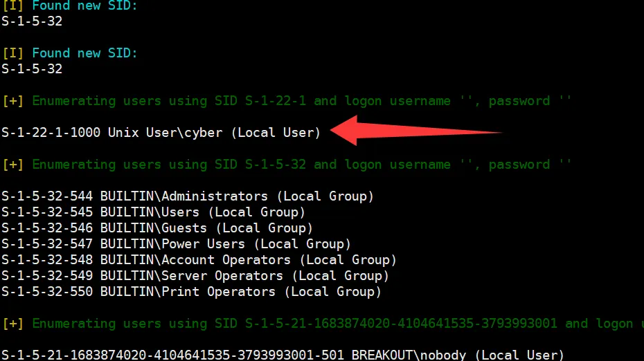This screenshot has width=644, height=361.
Task: Click the first [I] info marker
Action: pyautogui.click(x=12, y=6)
